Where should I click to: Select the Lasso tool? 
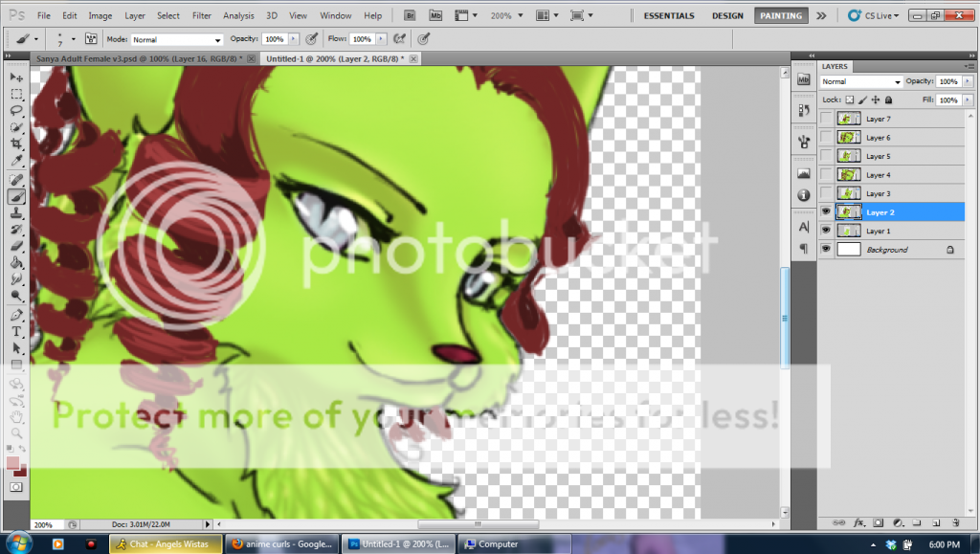point(16,110)
